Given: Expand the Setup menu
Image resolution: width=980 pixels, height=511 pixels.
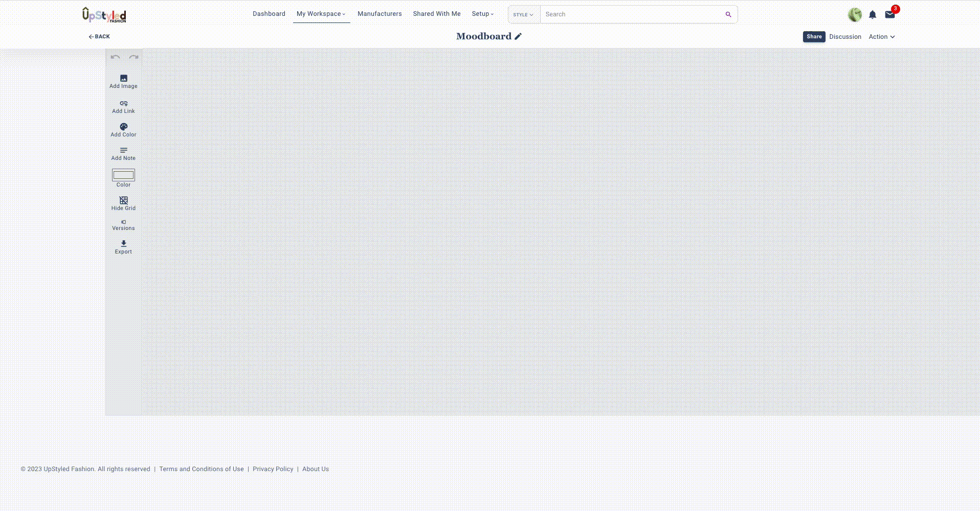Looking at the screenshot, I should 482,14.
